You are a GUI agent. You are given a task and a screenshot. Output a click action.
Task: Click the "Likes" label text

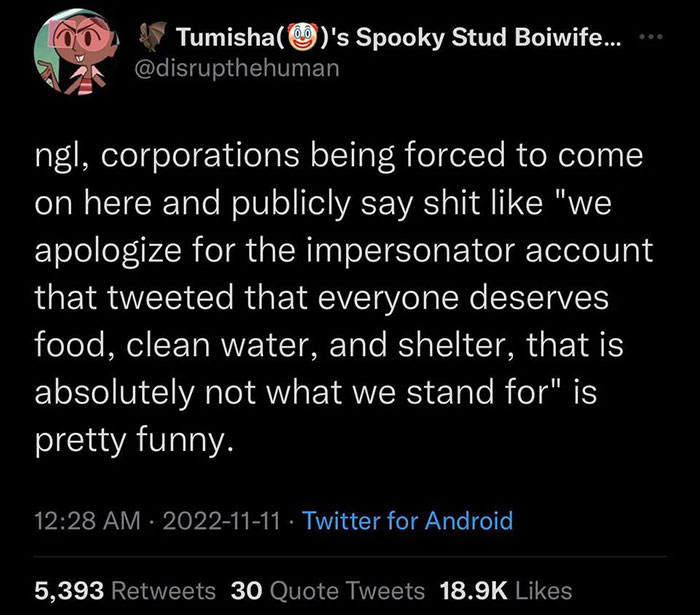click(x=543, y=589)
